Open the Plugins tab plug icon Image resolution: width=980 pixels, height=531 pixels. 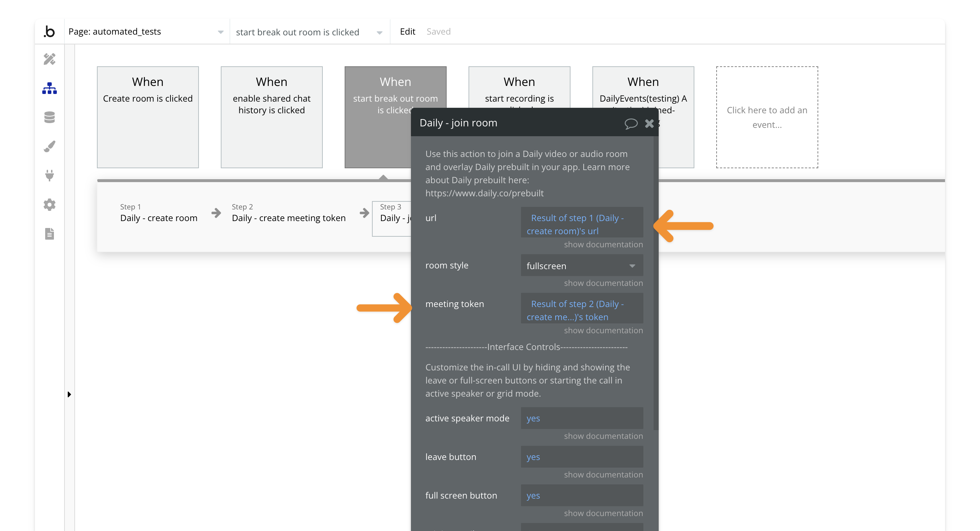(50, 175)
